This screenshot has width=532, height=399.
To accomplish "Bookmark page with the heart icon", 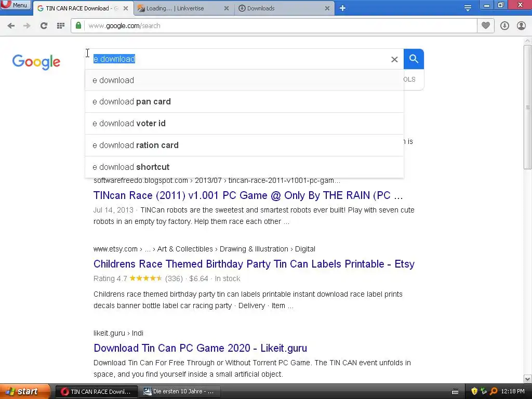I will click(x=486, y=25).
